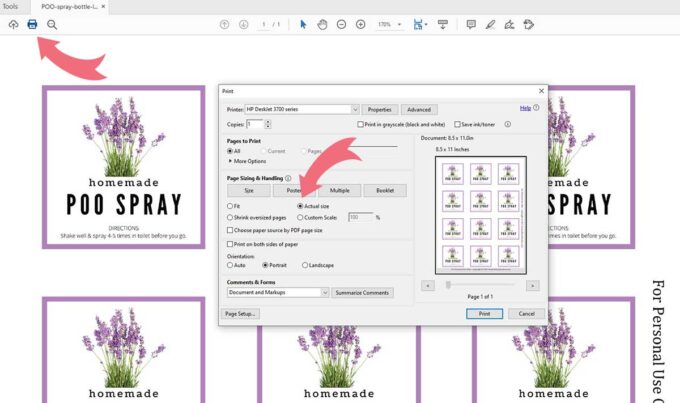Select the Landscape orientation option
This screenshot has width=680, height=403.
(x=302, y=265)
